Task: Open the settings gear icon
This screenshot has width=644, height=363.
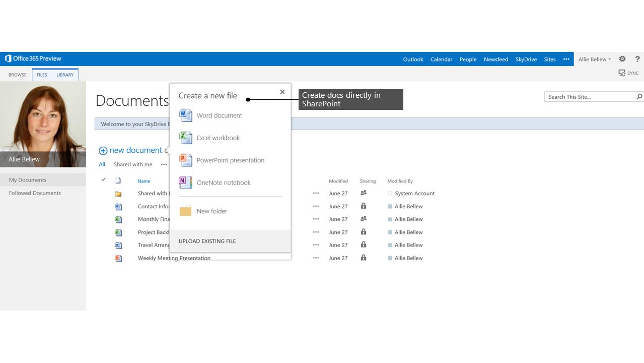Action: [x=622, y=59]
